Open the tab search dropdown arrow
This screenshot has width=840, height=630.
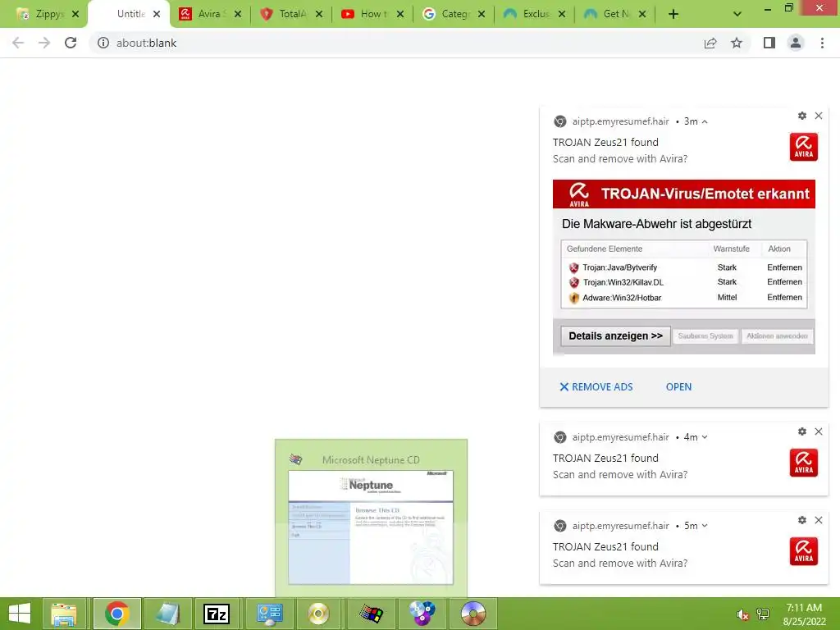pos(737,14)
